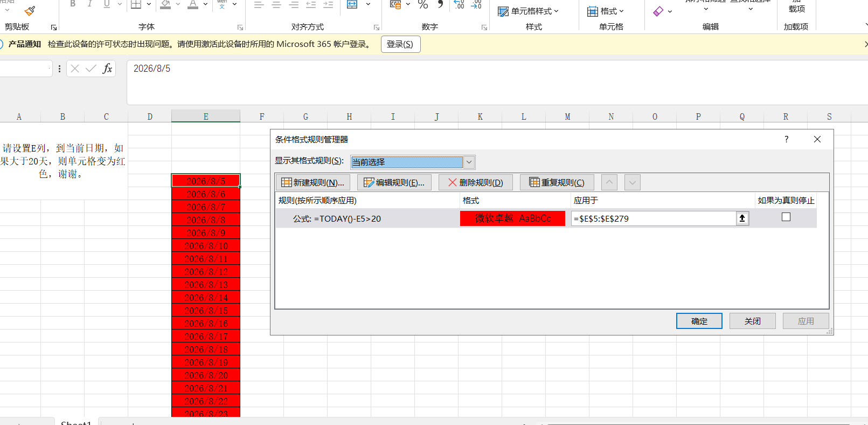Viewport: 868px width, 425px height.
Task: Cancel the formula bar entry with X
Action: (x=75, y=68)
